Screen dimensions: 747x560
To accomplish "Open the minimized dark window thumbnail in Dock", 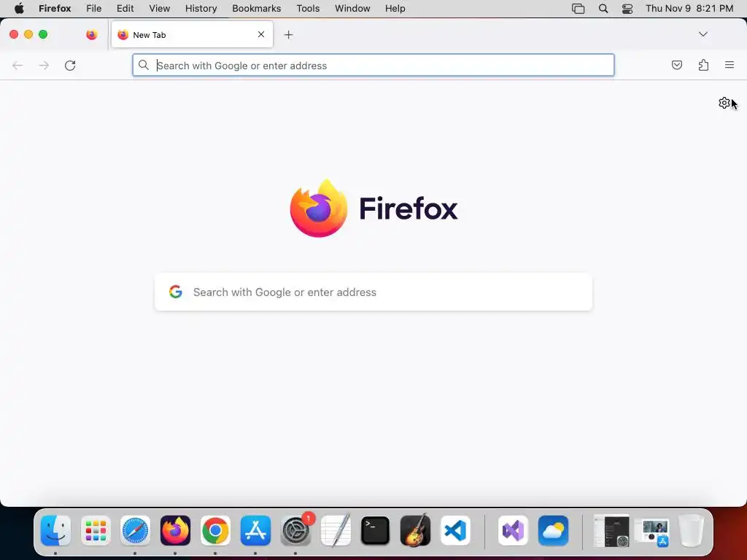I will click(x=612, y=531).
